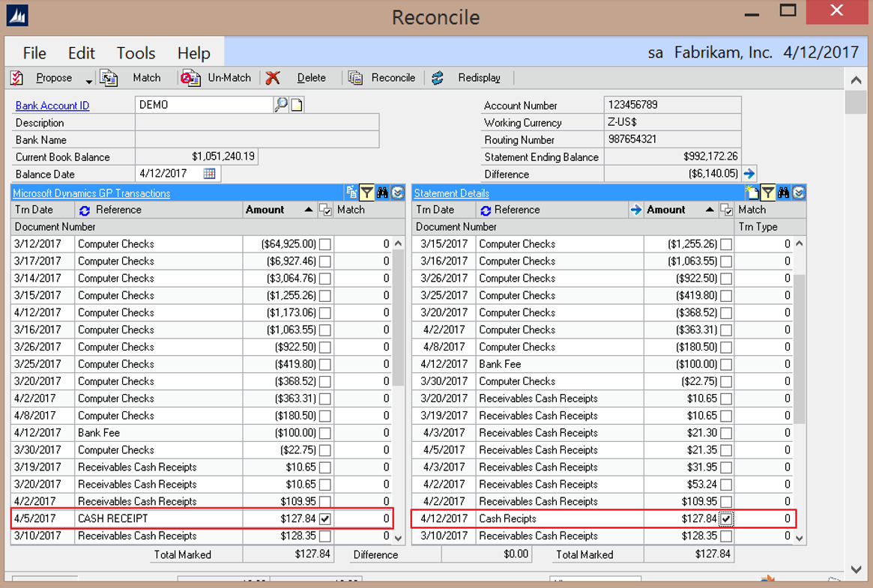The width and height of the screenshot is (873, 588).
Task: Click new document icon in Statement Details header
Action: pos(752,193)
